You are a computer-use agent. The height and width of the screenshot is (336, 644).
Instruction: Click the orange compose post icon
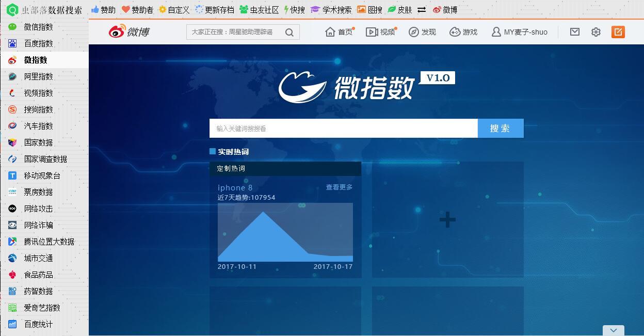(618, 31)
